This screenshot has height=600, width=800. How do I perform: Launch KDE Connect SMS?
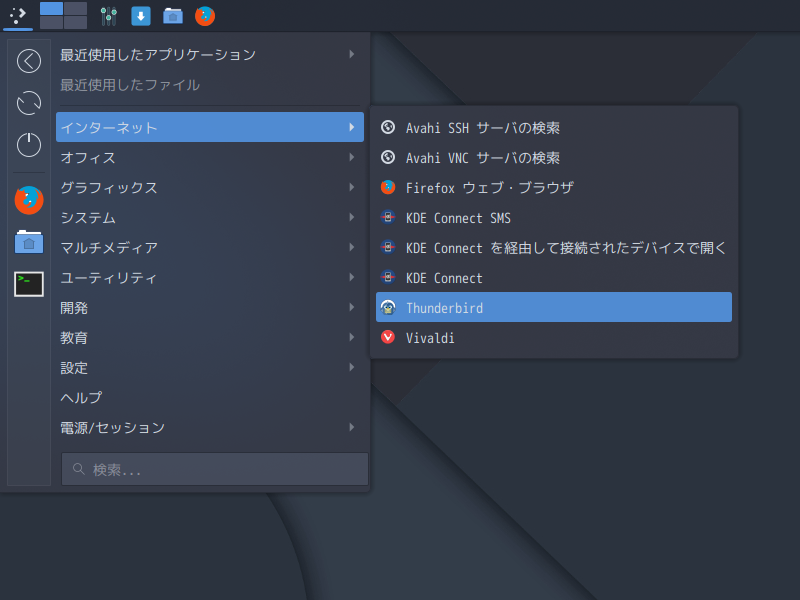554,217
